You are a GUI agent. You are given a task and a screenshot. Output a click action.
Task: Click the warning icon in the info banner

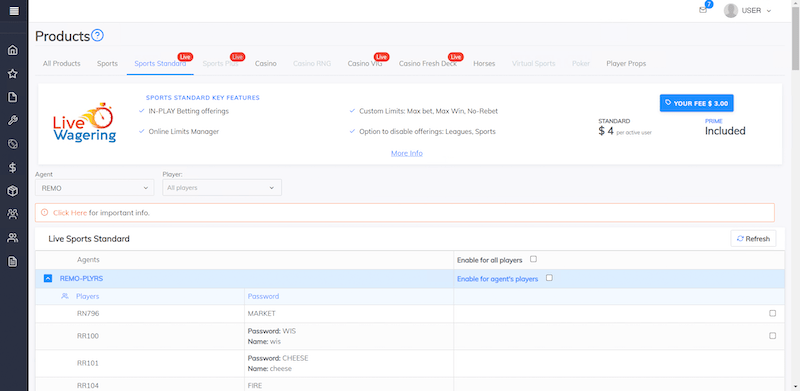[44, 212]
